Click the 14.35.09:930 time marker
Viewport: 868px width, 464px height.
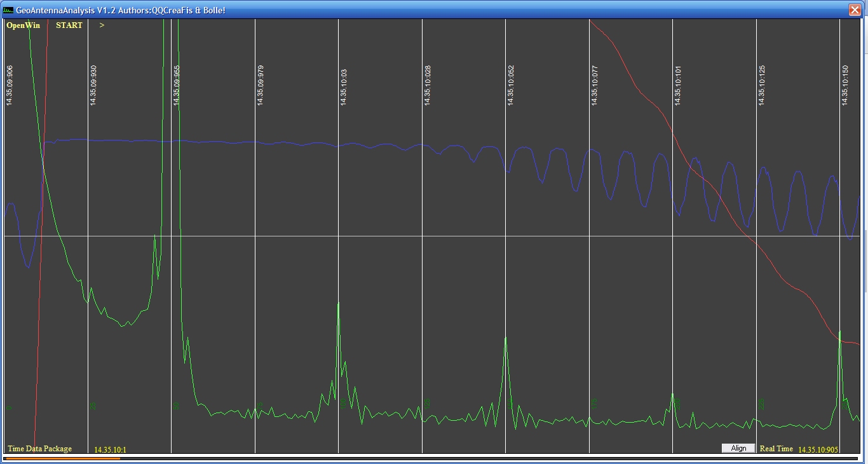tap(93, 85)
